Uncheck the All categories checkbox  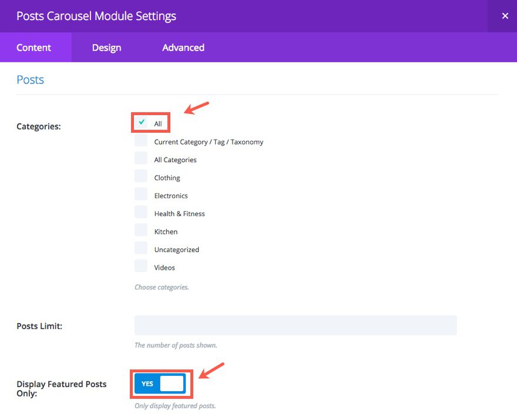tap(141, 122)
